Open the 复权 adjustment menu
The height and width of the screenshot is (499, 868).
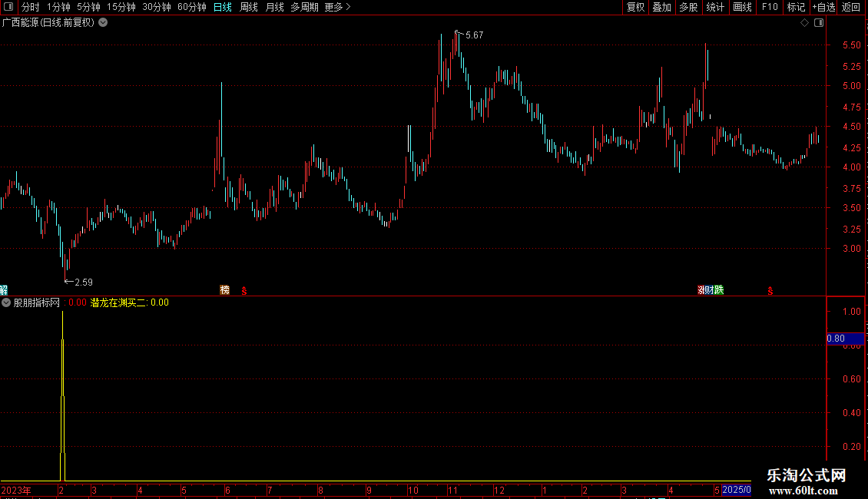[635, 7]
